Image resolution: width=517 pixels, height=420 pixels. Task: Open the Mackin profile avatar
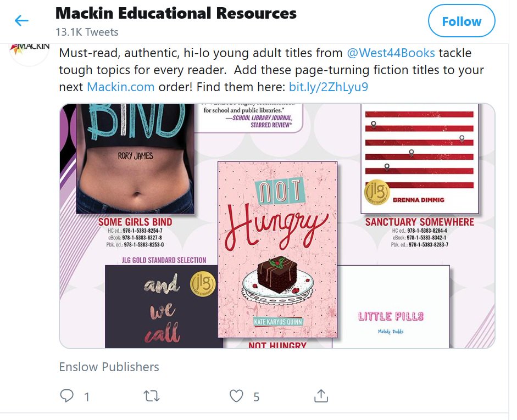point(30,53)
